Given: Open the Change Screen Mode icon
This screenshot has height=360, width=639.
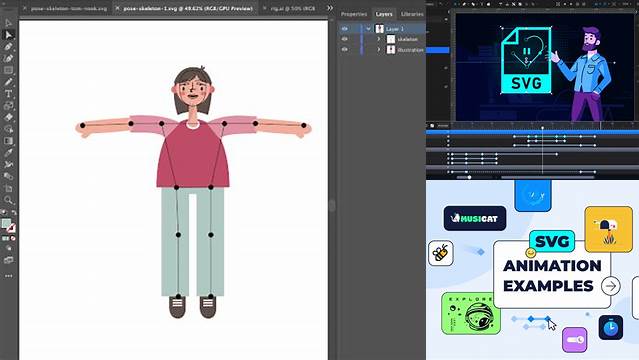Looking at the screenshot, I should [9, 260].
